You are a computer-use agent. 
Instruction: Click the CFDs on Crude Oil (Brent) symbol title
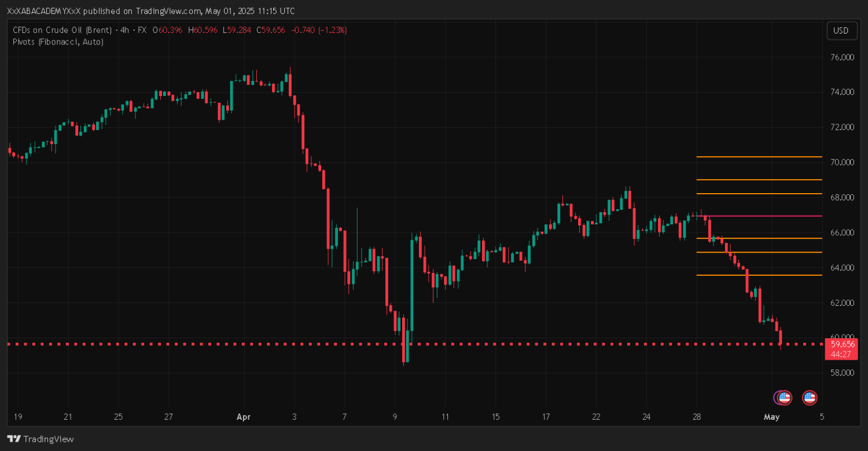click(64, 30)
